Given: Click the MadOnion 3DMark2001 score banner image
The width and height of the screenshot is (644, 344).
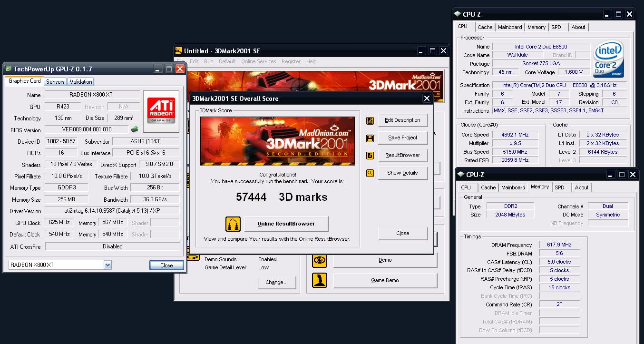Looking at the screenshot, I should [277, 141].
